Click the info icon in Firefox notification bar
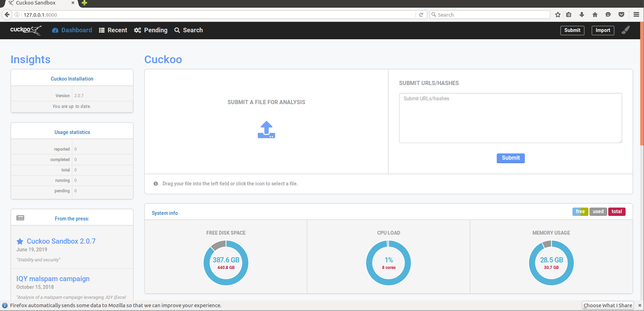This screenshot has height=311, width=644. tap(5, 305)
